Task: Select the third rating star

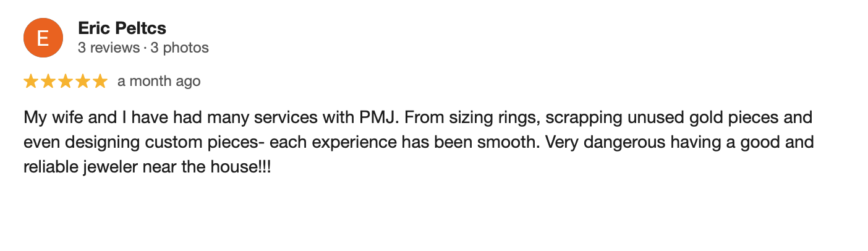Action: pos(66,81)
